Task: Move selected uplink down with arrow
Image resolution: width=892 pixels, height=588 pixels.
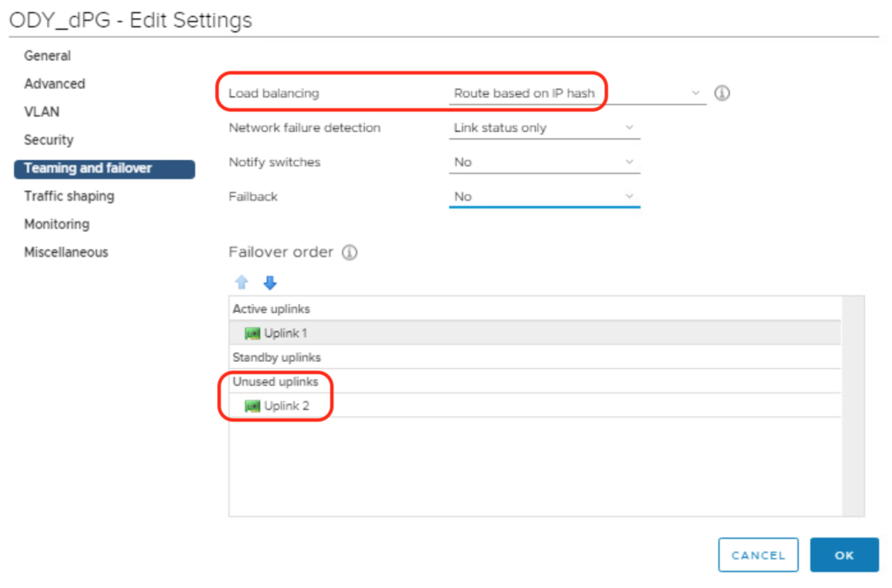Action: tap(270, 282)
